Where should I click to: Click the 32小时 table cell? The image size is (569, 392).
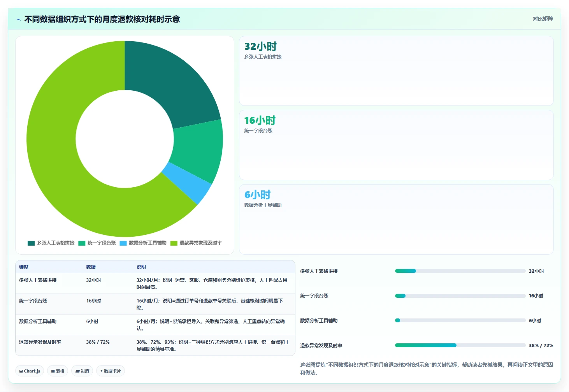(x=93, y=280)
